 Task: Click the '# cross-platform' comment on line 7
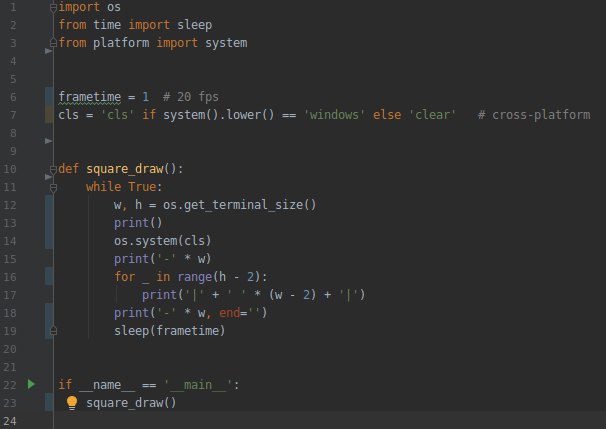pyautogui.click(x=534, y=115)
